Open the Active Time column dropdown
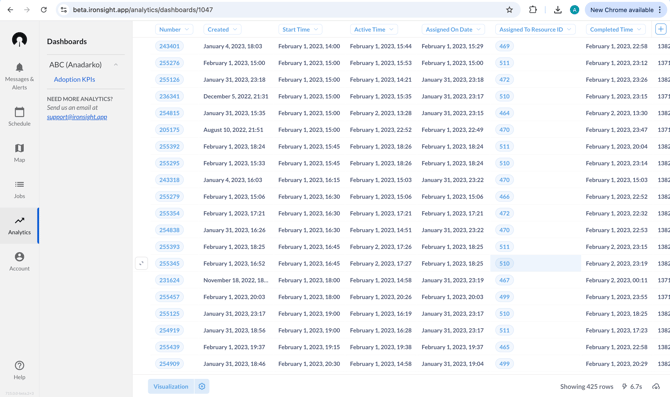670x397 pixels. click(374, 29)
